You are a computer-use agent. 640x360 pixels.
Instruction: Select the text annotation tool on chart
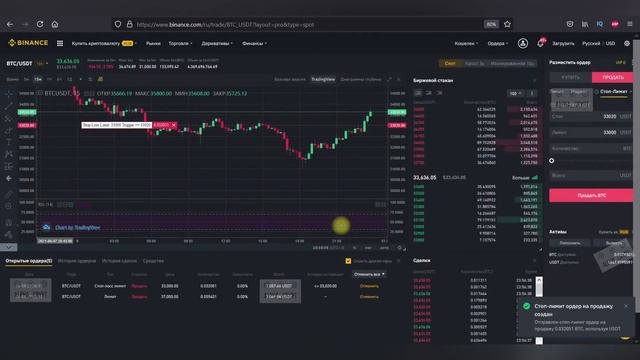[x=9, y=142]
